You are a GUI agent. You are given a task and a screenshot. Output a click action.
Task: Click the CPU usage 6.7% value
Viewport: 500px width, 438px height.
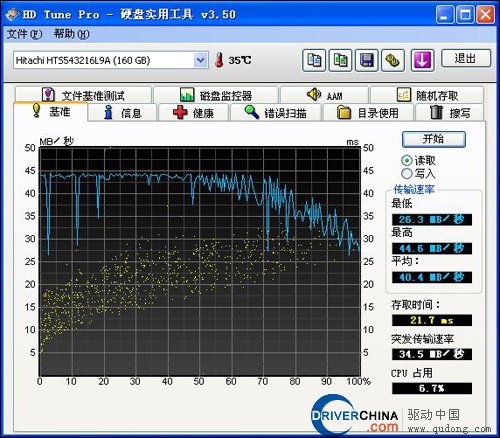432,388
